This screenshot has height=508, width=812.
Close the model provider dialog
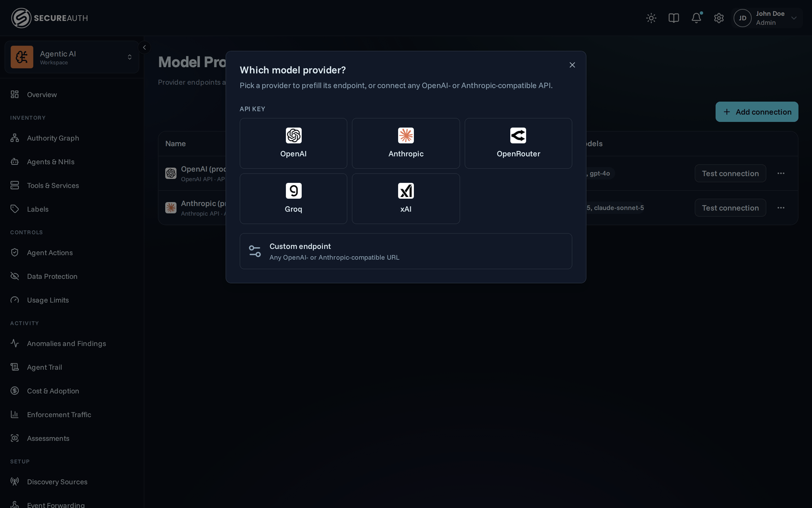(572, 65)
